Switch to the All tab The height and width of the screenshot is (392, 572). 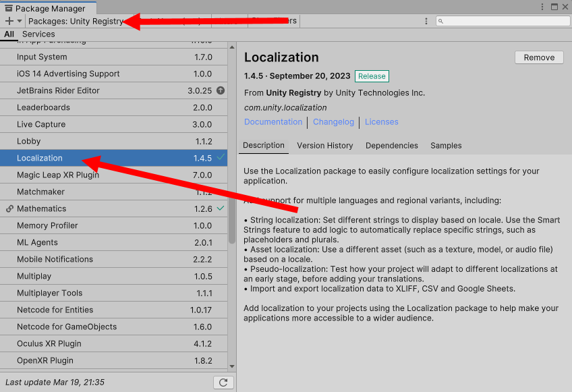pos(9,34)
